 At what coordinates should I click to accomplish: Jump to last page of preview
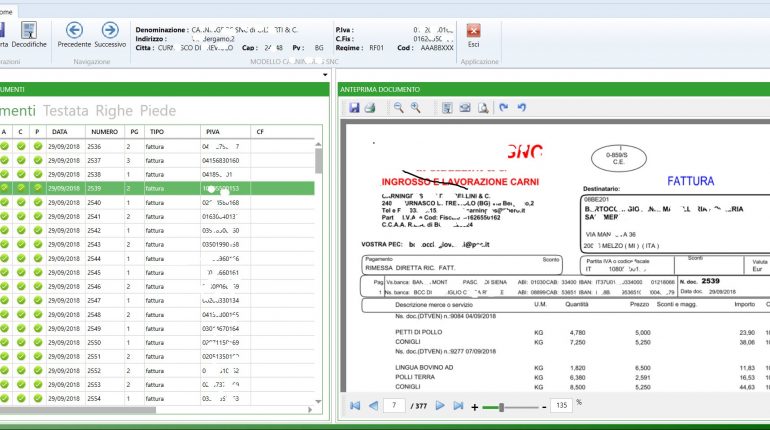tap(458, 405)
